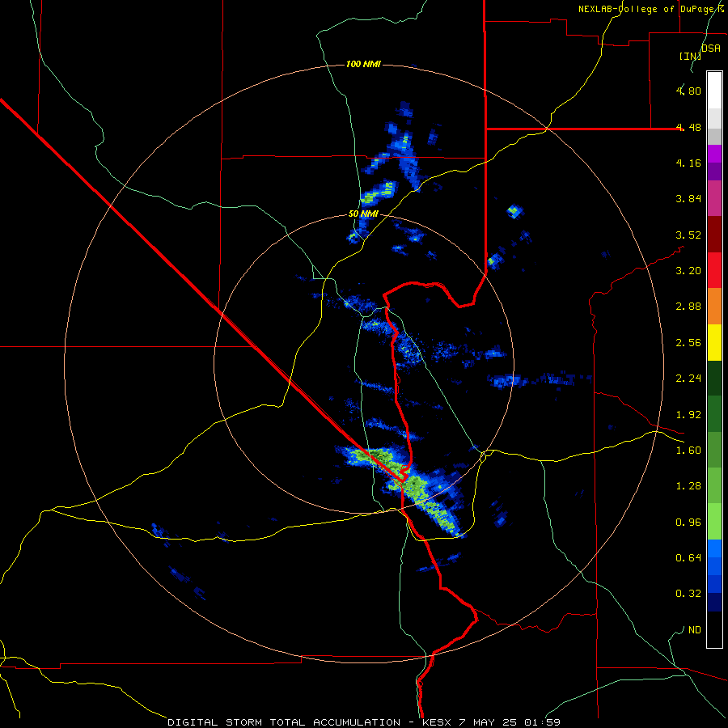Pick the white swatch atop the legend
This screenshot has width=728, height=728.
[x=714, y=90]
